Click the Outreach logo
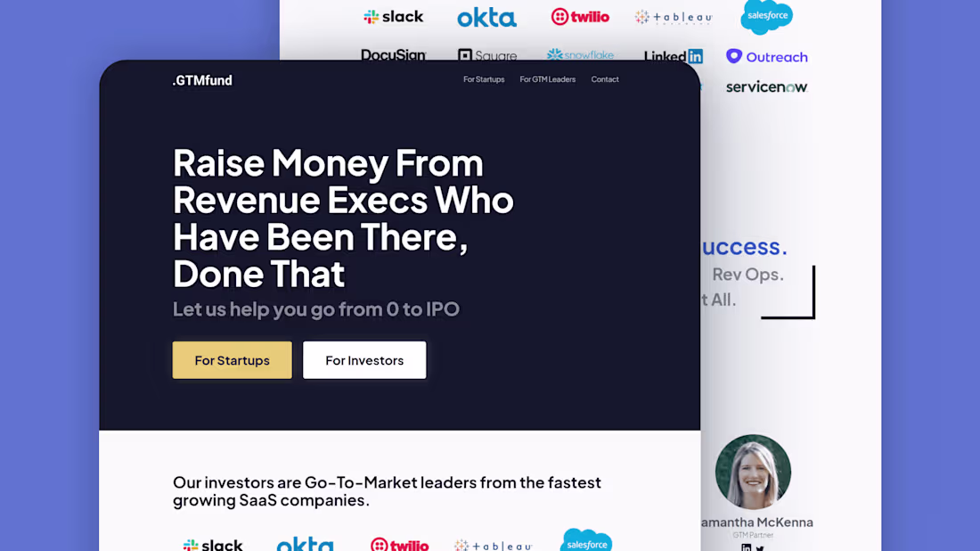 click(767, 56)
